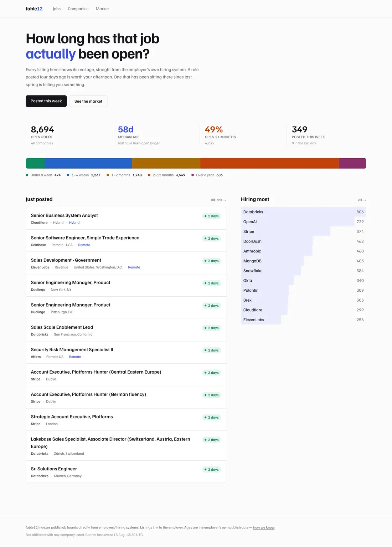392x547 pixels.
Task: Open Account Executive Central Eastern Europe listing
Action: [126, 375]
